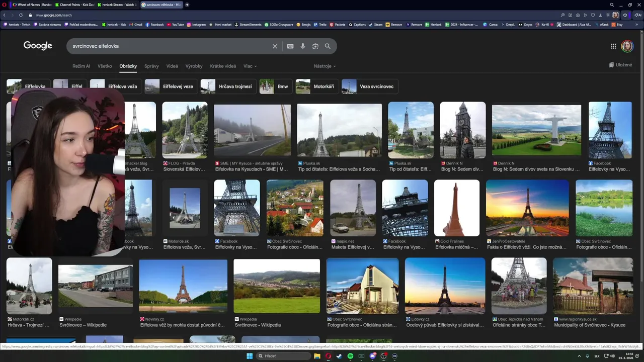644x362 pixels.
Task: Open File Explorer from taskbar
Action: tap(317, 356)
